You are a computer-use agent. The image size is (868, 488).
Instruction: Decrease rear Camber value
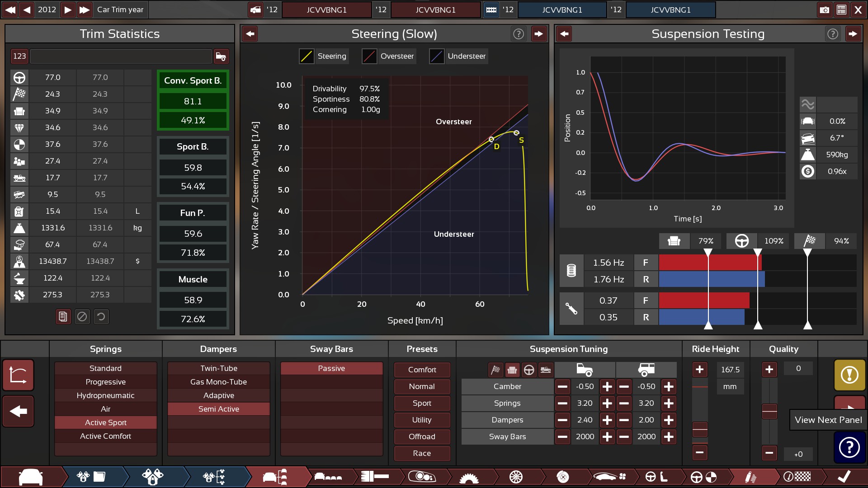tap(624, 386)
